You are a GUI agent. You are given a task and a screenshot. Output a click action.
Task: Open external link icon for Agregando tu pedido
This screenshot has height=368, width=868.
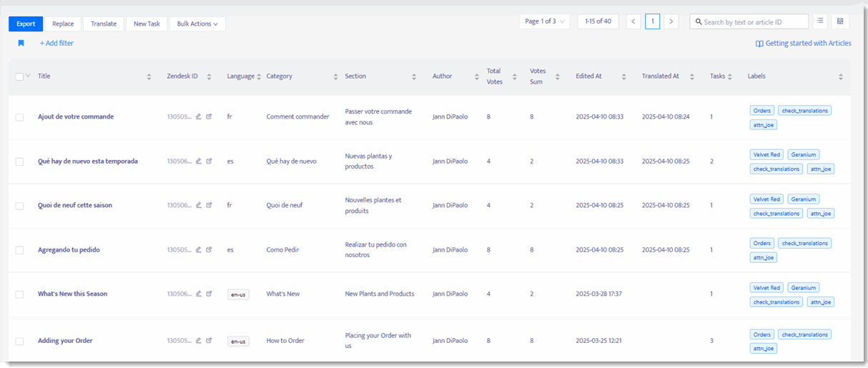point(209,249)
